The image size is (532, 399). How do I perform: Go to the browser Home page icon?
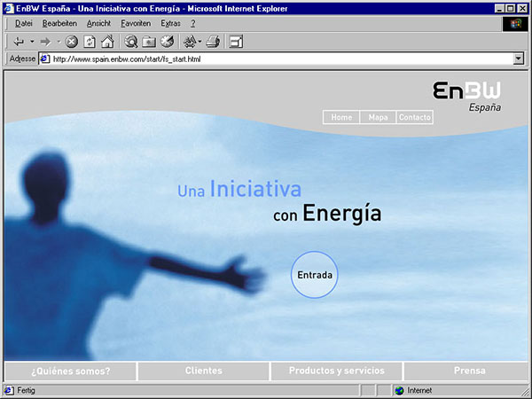click(x=107, y=42)
